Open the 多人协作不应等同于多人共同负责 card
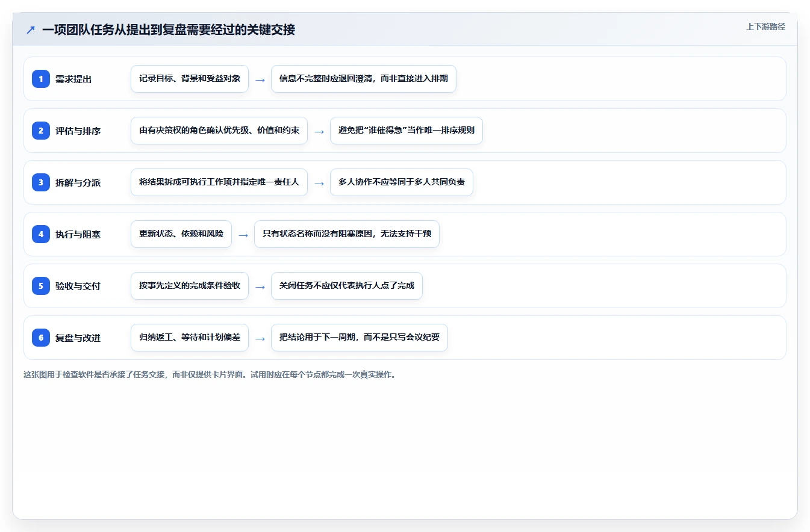This screenshot has width=810, height=532. click(402, 182)
